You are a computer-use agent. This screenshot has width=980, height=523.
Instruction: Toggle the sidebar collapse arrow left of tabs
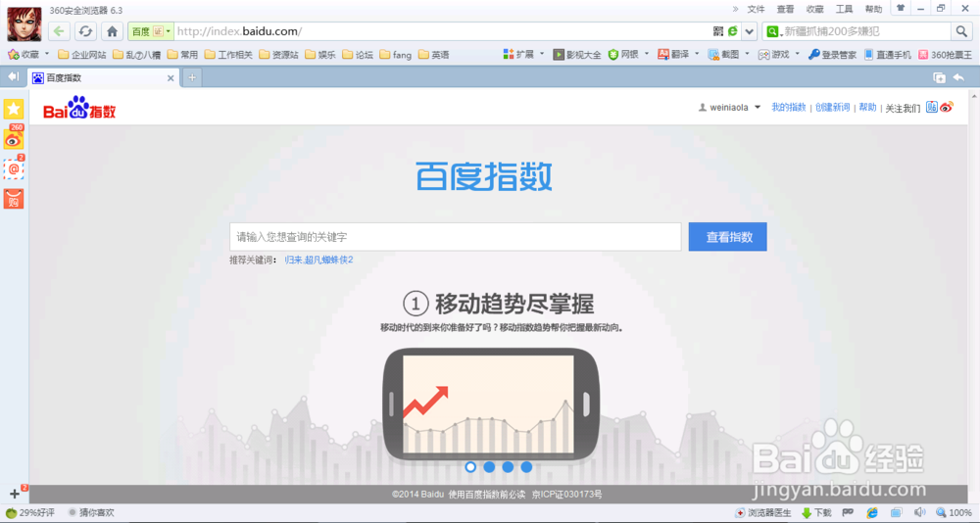point(13,76)
